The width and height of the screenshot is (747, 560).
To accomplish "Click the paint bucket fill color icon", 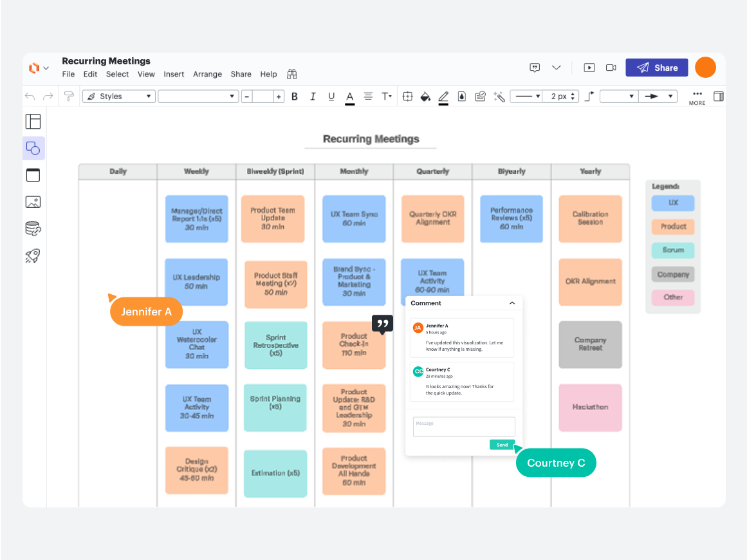I will pyautogui.click(x=425, y=97).
